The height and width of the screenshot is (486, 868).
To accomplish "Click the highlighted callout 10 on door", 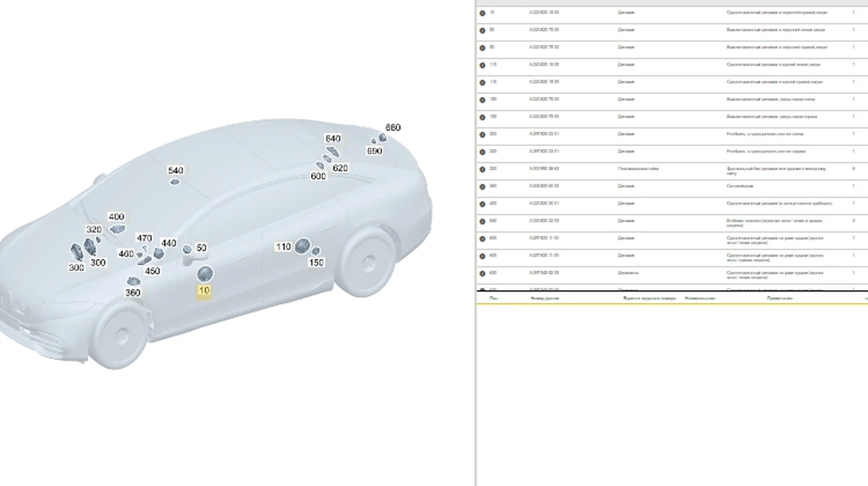I will tap(205, 291).
